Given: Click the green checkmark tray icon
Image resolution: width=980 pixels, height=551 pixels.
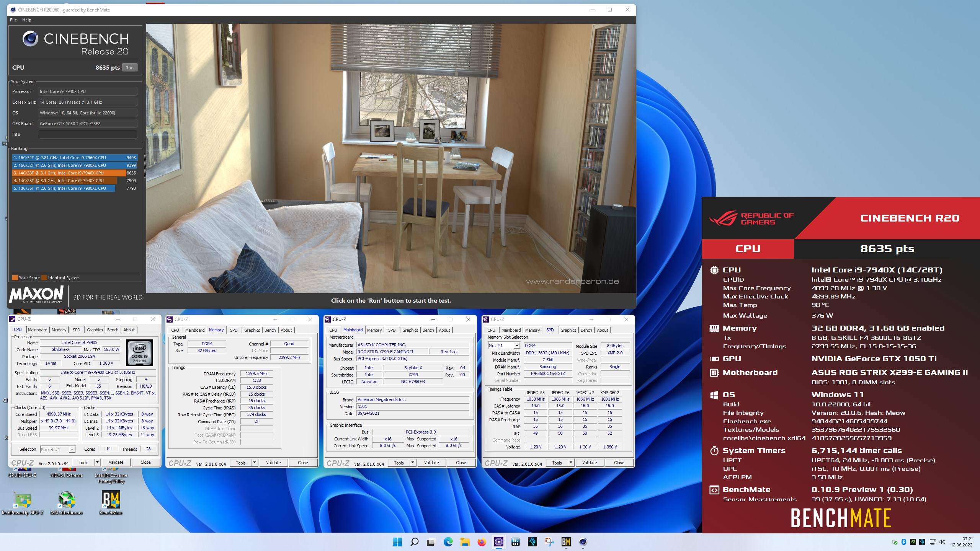Looking at the screenshot, I should (895, 542).
